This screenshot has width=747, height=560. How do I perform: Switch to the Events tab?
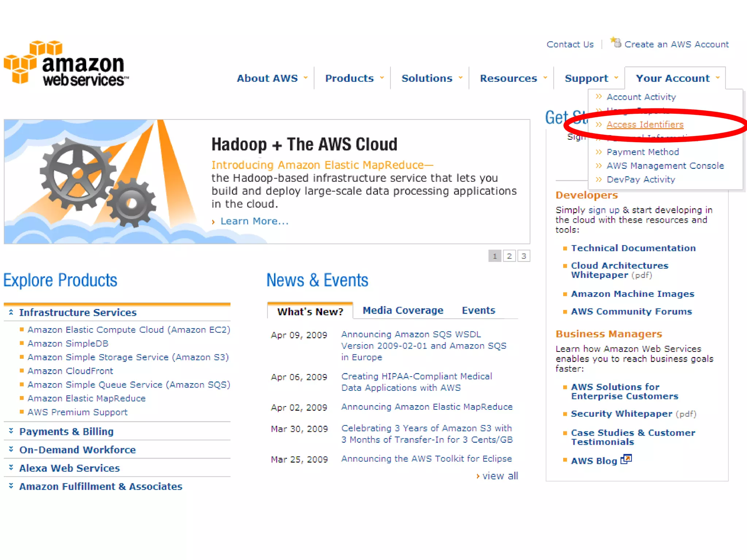(x=479, y=310)
